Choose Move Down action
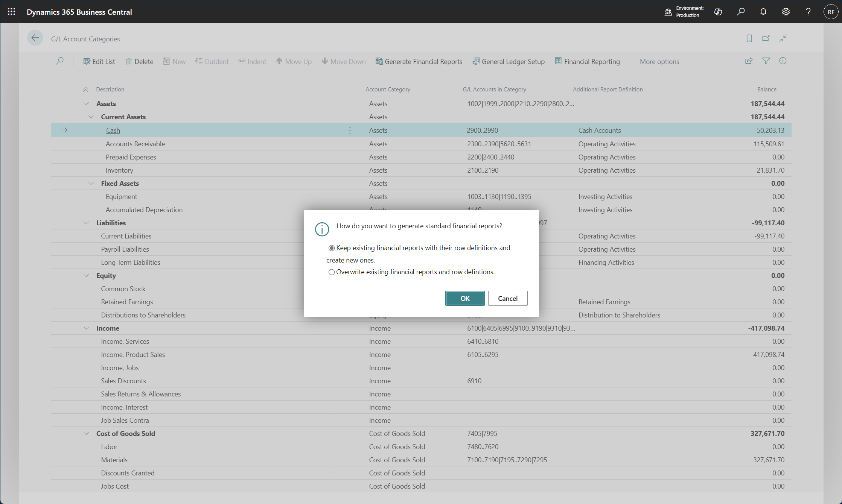 pyautogui.click(x=343, y=61)
